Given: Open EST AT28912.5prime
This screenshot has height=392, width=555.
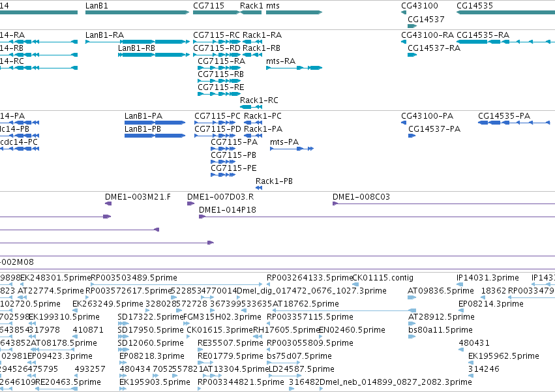Looking at the screenshot, I should 412,324.
